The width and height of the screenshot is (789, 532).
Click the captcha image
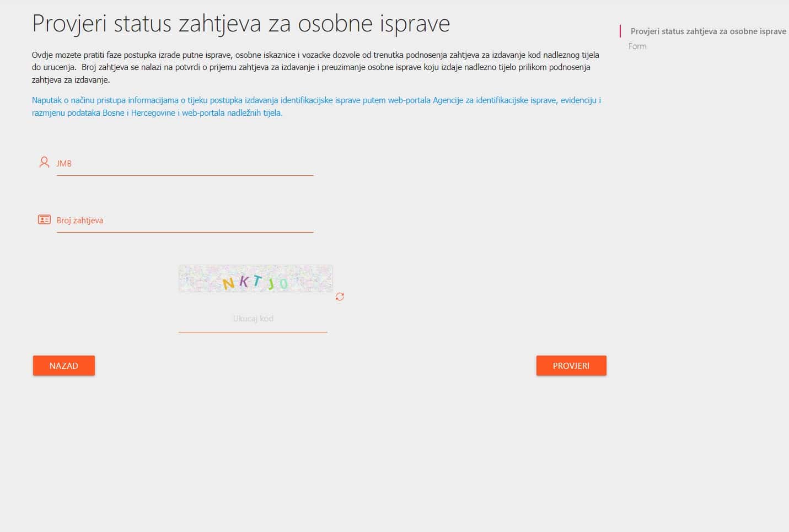[x=255, y=278]
